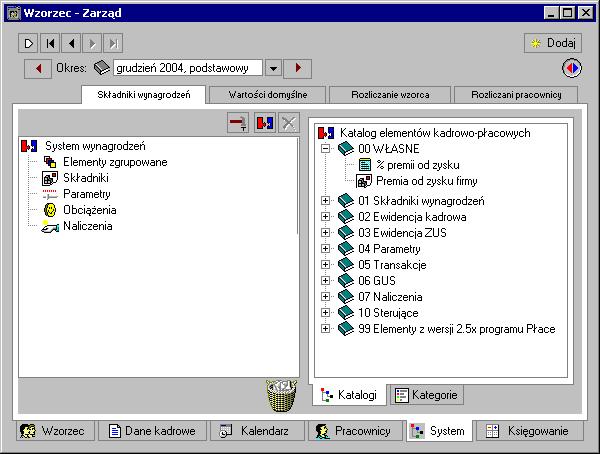This screenshot has width=600, height=454.
Task: Go to the next record
Action: tap(92, 43)
